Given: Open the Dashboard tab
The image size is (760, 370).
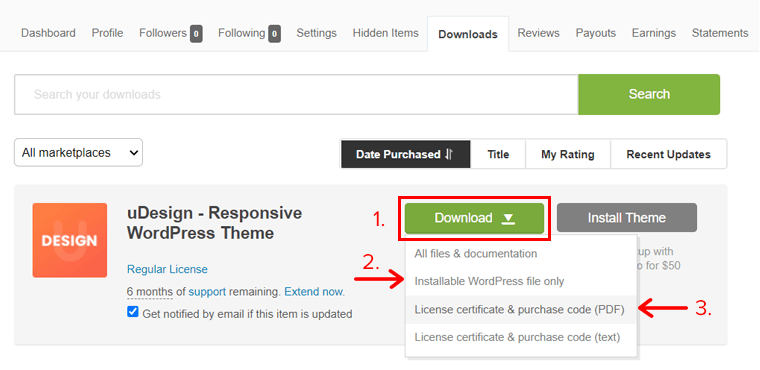Looking at the screenshot, I should (x=48, y=33).
